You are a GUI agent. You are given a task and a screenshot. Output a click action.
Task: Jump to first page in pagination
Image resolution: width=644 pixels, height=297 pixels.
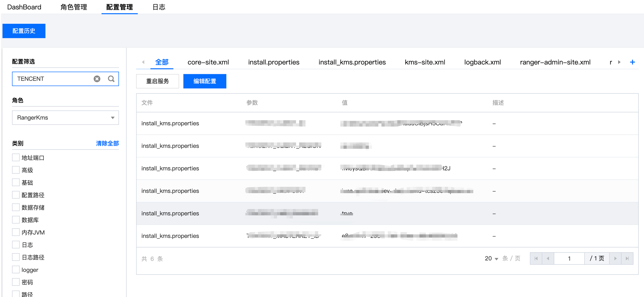536,258
